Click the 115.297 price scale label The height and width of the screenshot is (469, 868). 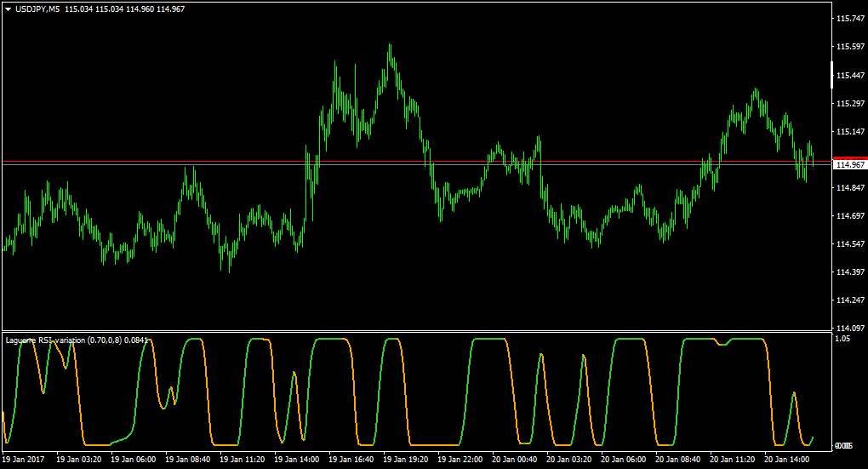pos(850,104)
